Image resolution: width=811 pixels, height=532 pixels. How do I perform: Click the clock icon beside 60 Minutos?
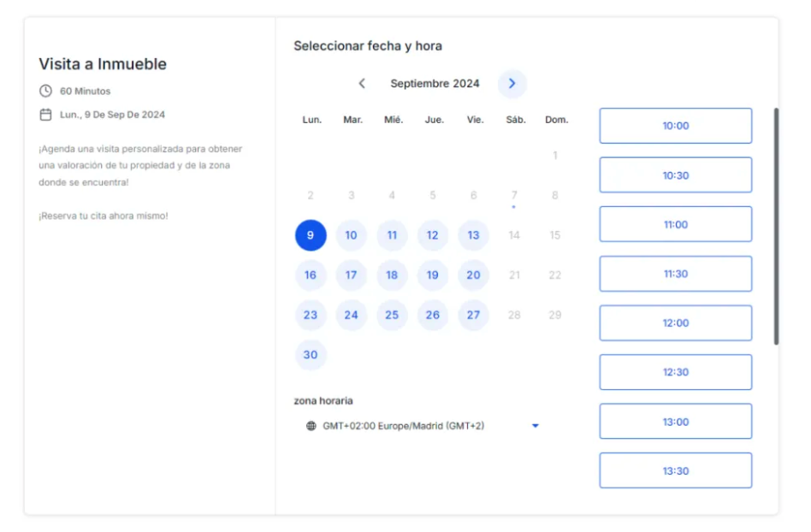tap(45, 91)
